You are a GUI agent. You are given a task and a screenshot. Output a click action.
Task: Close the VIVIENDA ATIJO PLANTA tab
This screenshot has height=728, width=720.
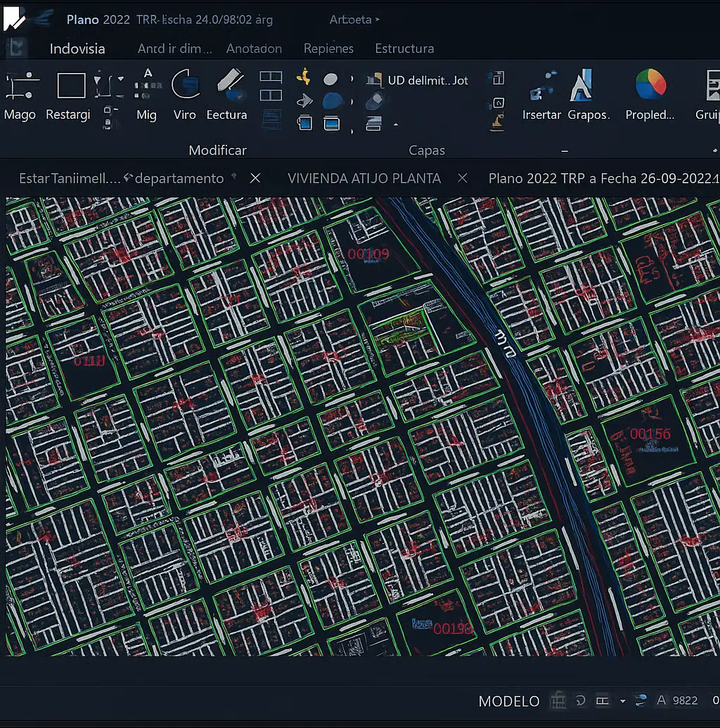(x=462, y=178)
